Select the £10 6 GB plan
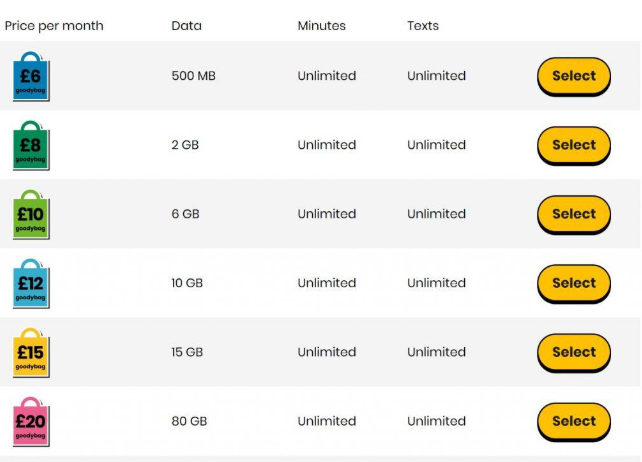The image size is (642, 462). point(574,215)
